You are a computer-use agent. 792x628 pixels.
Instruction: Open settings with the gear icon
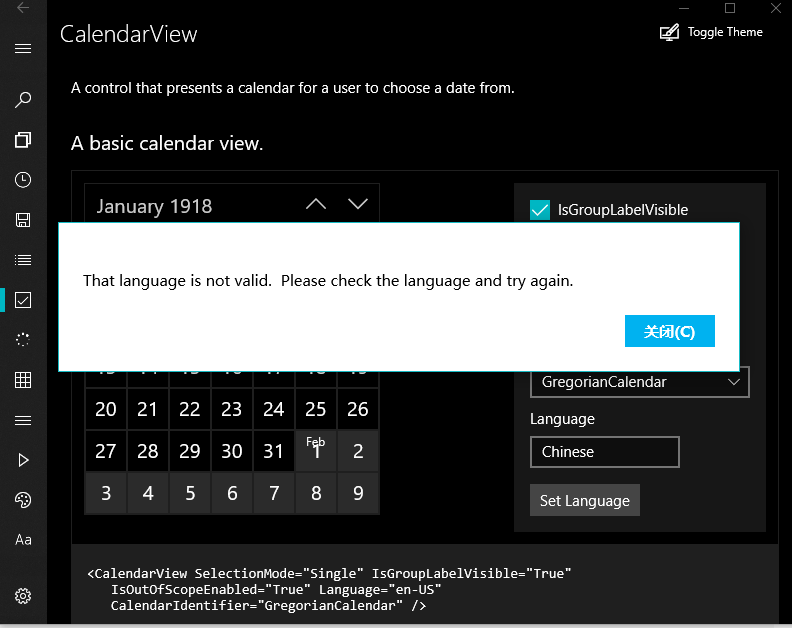tap(23, 596)
